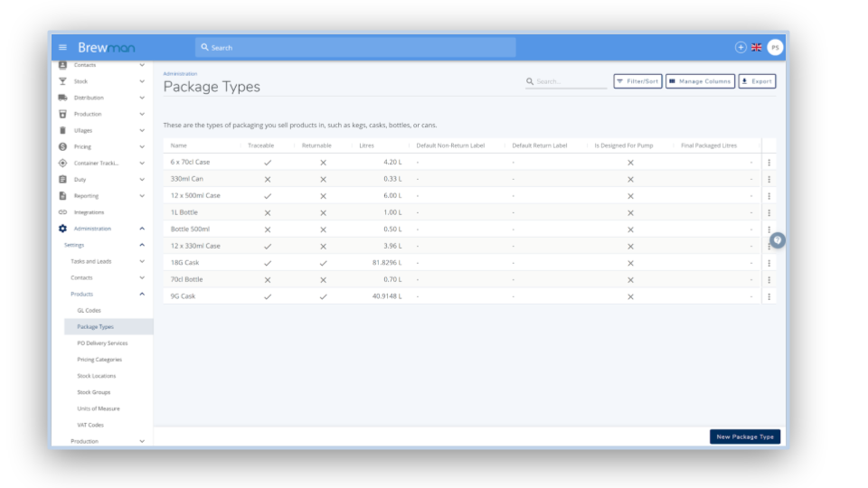Click the plus add icon in header
Image resolution: width=868 pixels, height=488 pixels.
[x=741, y=48]
